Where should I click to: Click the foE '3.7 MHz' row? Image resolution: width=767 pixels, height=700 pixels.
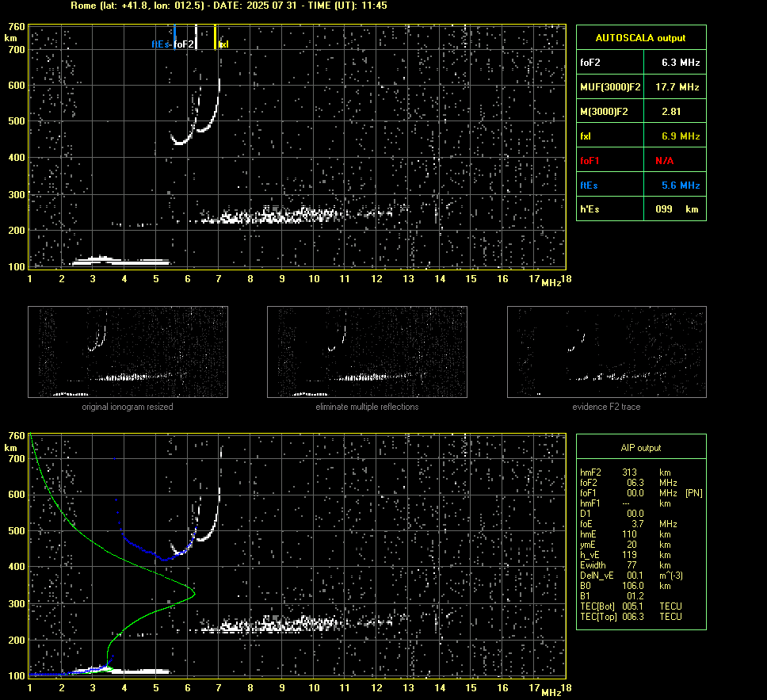point(628,524)
